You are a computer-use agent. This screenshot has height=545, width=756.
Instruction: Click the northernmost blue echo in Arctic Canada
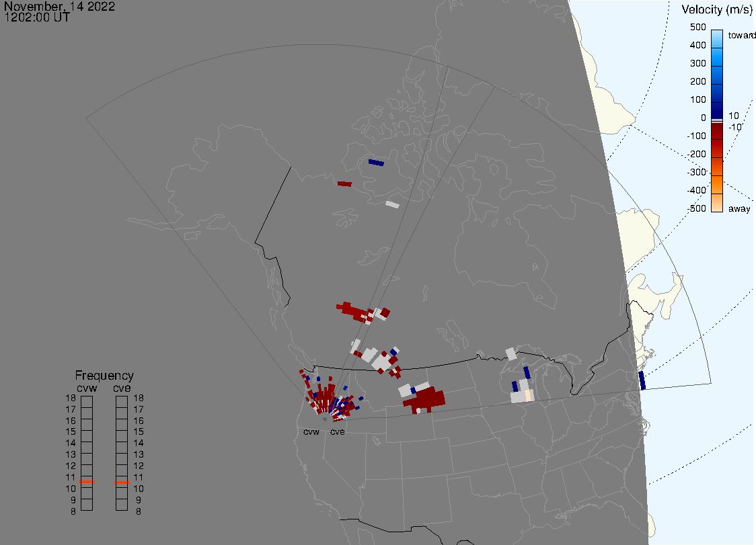point(376,163)
